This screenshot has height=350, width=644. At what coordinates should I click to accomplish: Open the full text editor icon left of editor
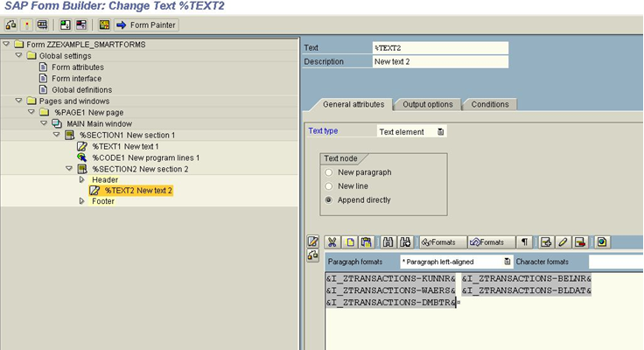click(x=313, y=241)
